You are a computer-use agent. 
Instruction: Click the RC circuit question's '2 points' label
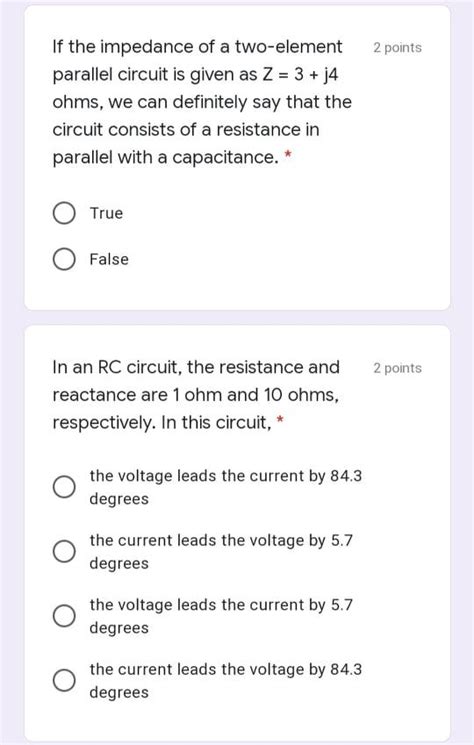(397, 368)
